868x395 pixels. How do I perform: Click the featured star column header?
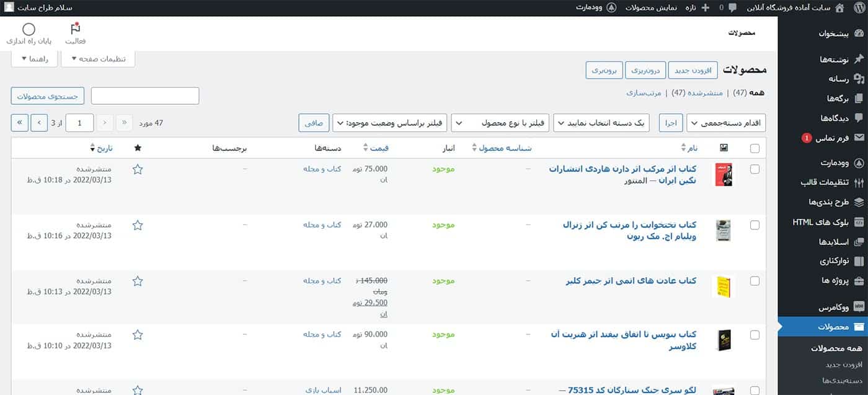click(138, 148)
